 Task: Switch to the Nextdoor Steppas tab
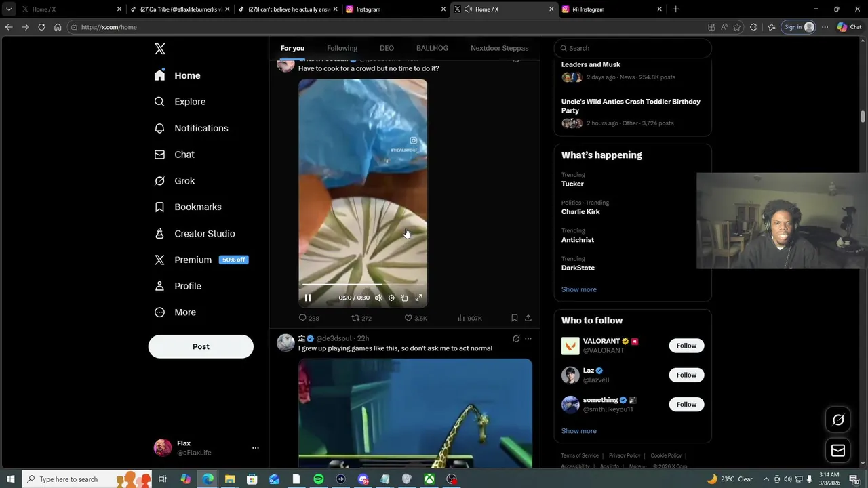pyautogui.click(x=499, y=48)
